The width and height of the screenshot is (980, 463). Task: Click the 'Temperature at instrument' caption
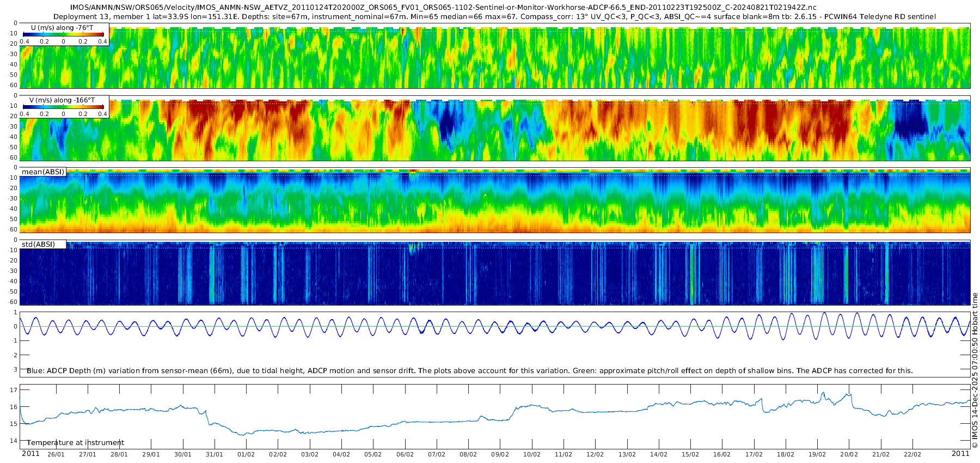pyautogui.click(x=76, y=442)
